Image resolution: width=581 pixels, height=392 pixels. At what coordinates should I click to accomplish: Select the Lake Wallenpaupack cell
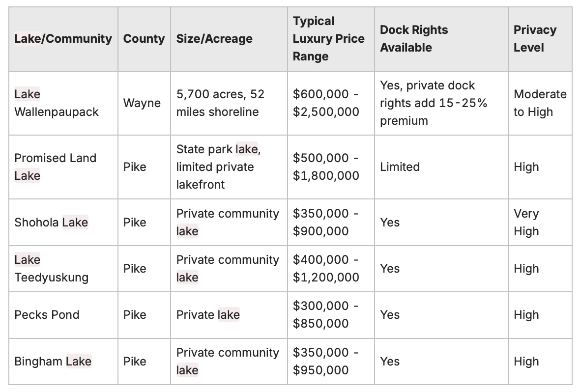(57, 103)
